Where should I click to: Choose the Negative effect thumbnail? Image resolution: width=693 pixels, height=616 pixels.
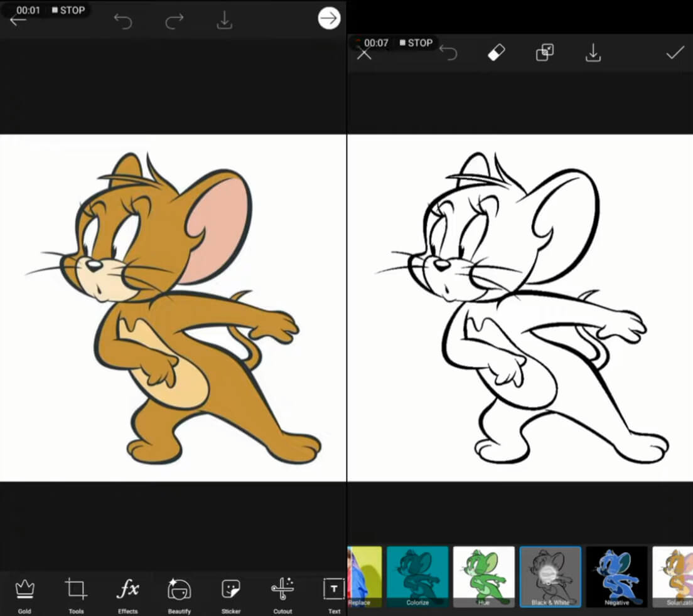(616, 576)
